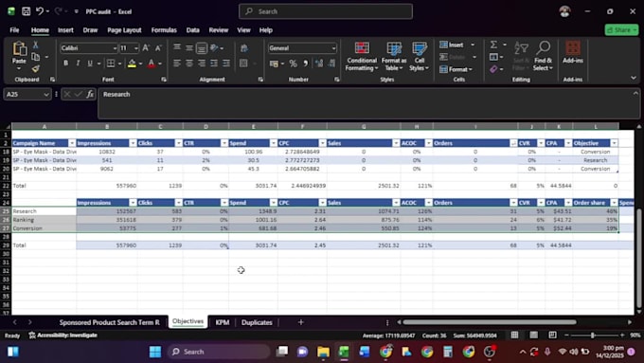644x363 pixels.
Task: Open the General number format dropdown
Action: (333, 48)
